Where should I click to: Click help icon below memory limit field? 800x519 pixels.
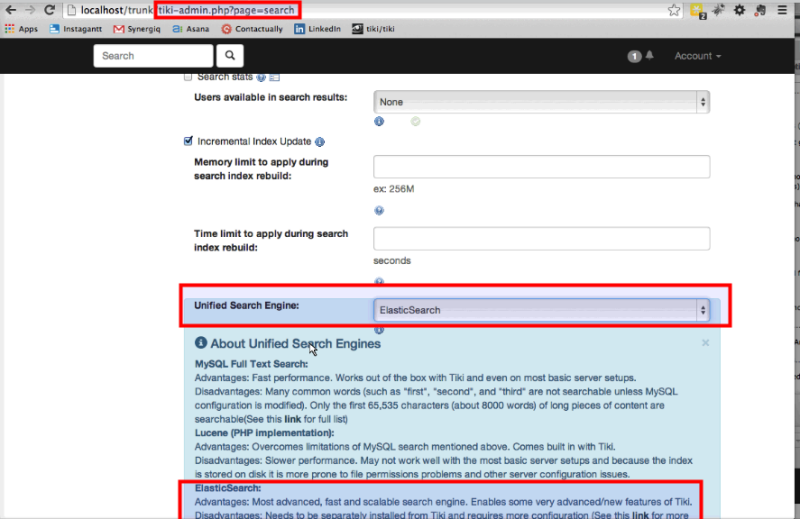379,210
